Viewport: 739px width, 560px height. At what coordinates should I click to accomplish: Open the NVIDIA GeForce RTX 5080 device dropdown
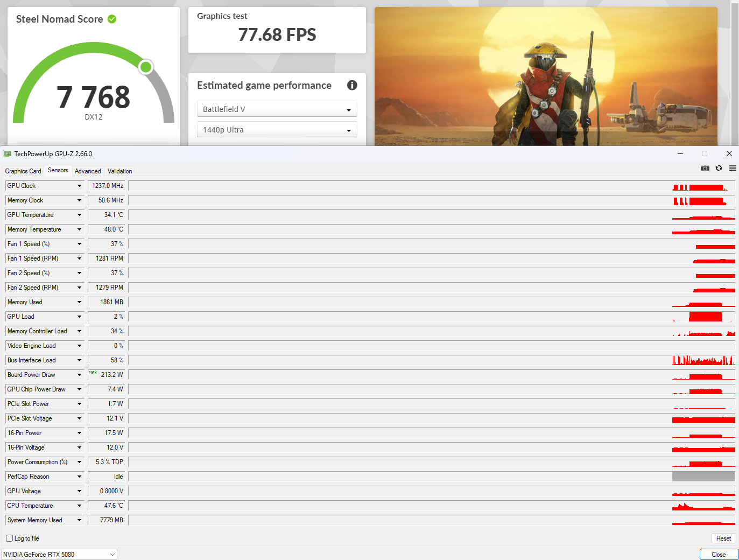point(59,554)
